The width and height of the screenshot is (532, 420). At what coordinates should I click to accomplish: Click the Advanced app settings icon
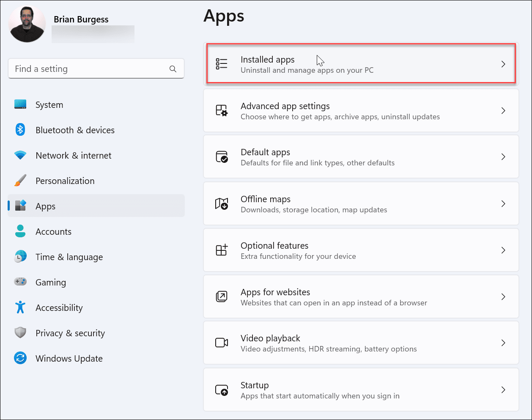222,110
